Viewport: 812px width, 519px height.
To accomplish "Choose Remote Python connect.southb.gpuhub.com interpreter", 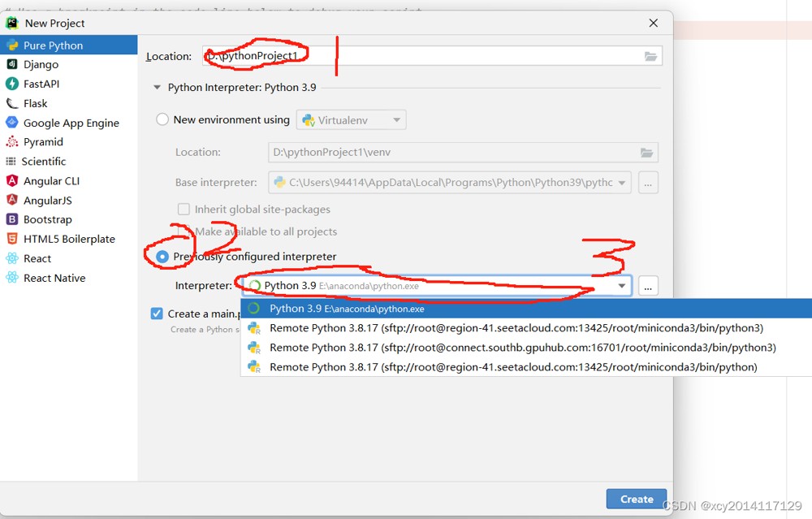I will click(526, 348).
